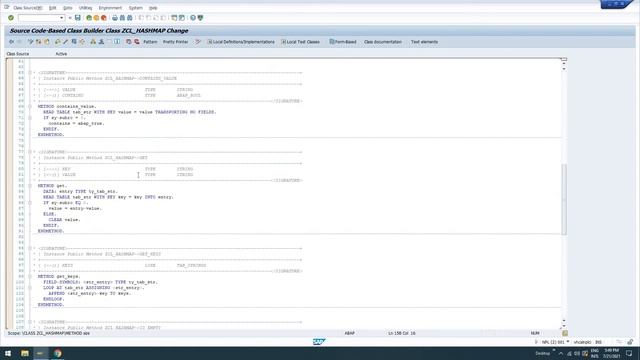Open File Explorer from the taskbar
Image resolution: width=640 pixels, height=360 pixels.
coord(25,353)
